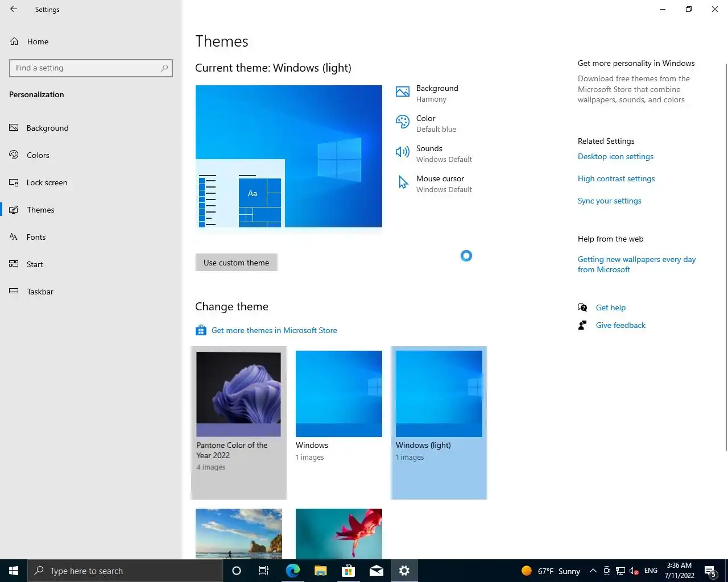The image size is (728, 582).
Task: Open Fonts settings page
Action: (91, 237)
